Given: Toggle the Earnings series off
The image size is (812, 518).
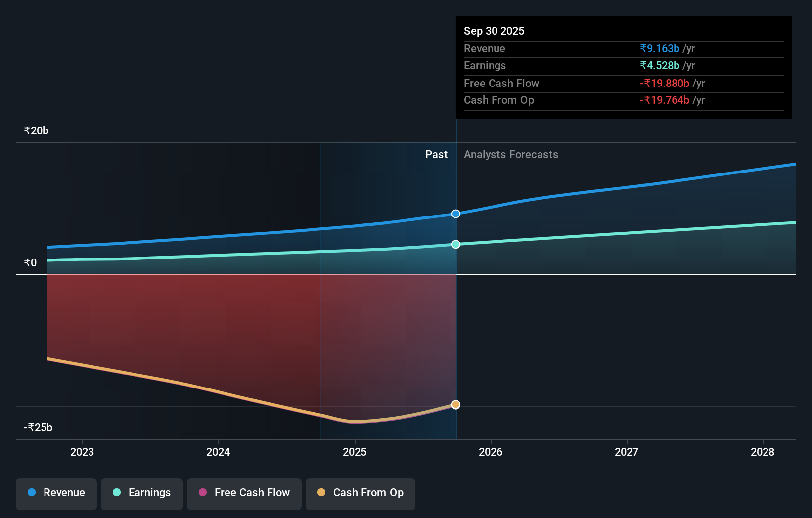Looking at the screenshot, I should pyautogui.click(x=141, y=493).
